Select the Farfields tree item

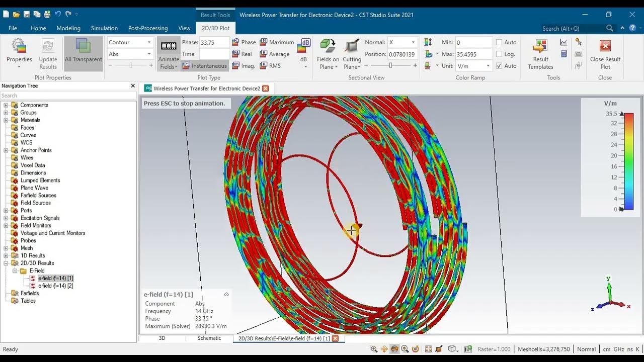30,293
